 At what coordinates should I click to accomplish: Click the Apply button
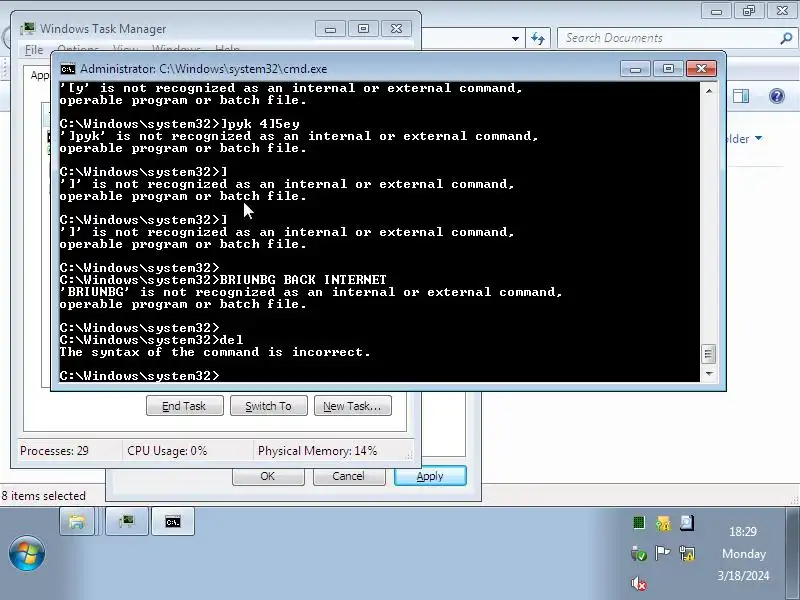pos(430,476)
